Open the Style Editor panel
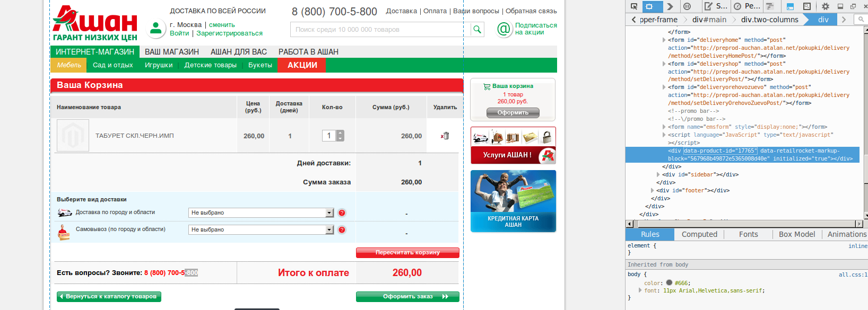Viewport: 868px width, 310px height. point(716,6)
